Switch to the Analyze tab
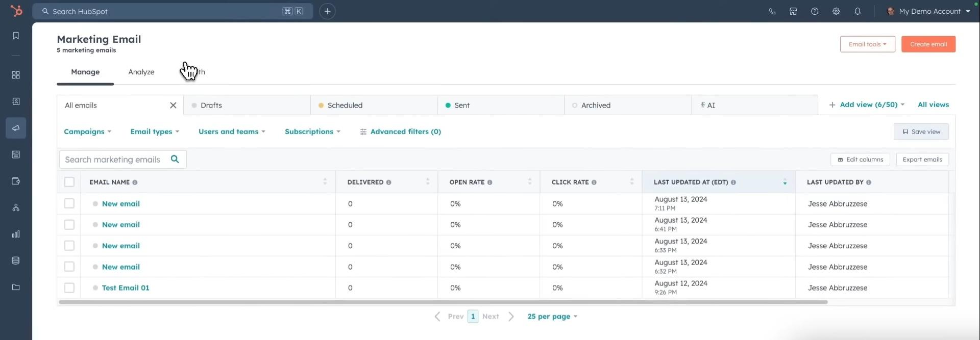This screenshot has height=340, width=980. coord(141,72)
